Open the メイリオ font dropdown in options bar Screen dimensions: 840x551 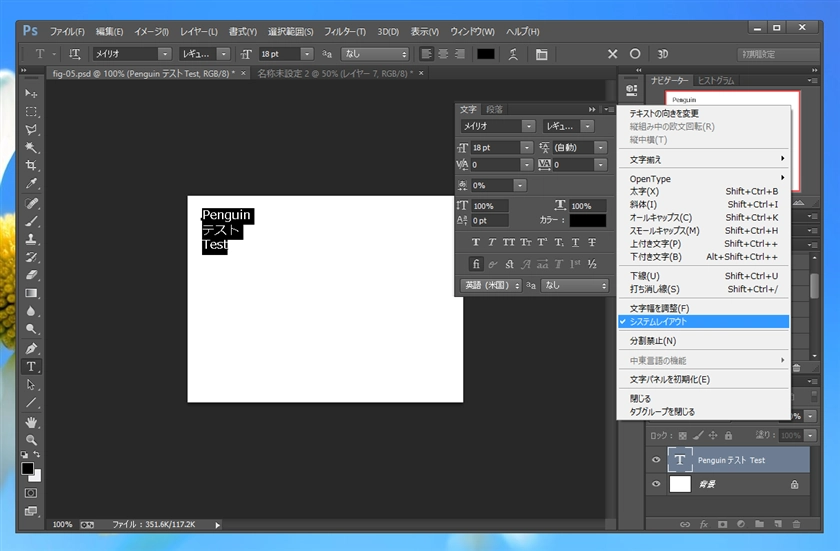pyautogui.click(x=164, y=54)
